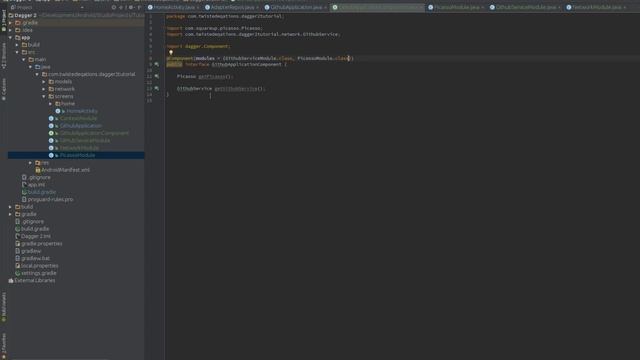Collapse the src folder
The image size is (640, 360).
click(x=17, y=52)
